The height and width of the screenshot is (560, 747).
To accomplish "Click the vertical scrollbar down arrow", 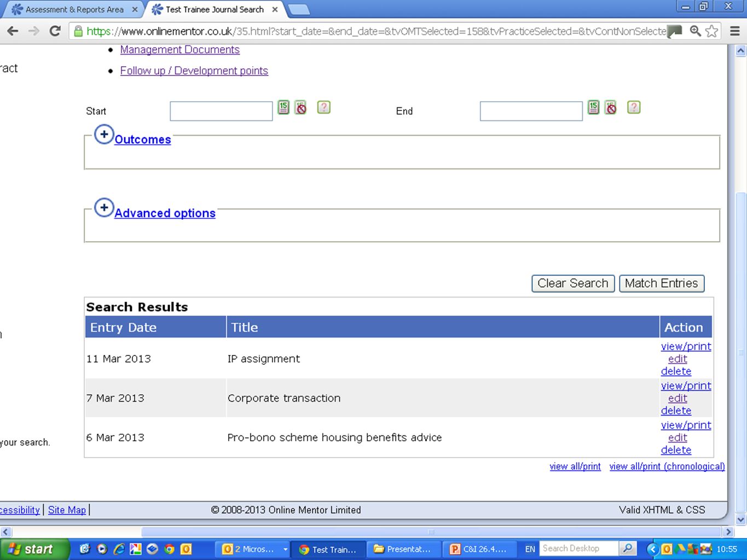I will pyautogui.click(x=741, y=520).
